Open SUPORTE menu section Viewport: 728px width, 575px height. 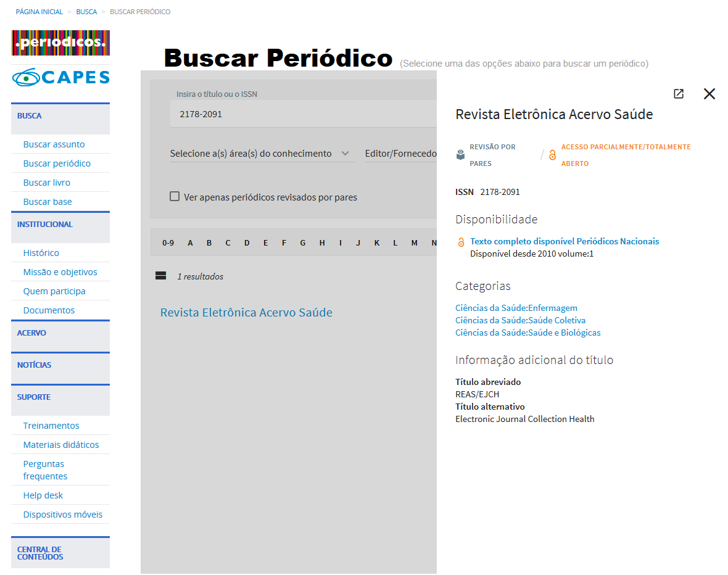pos(60,399)
